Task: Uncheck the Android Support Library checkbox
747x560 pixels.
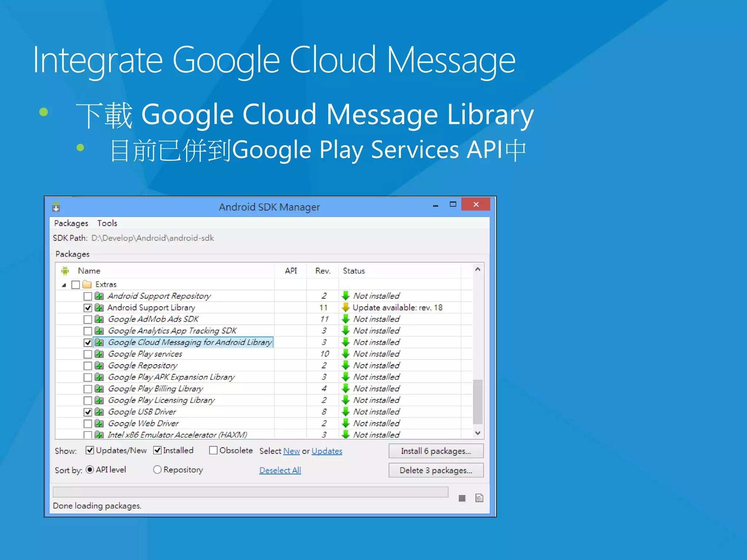Action: 88,308
